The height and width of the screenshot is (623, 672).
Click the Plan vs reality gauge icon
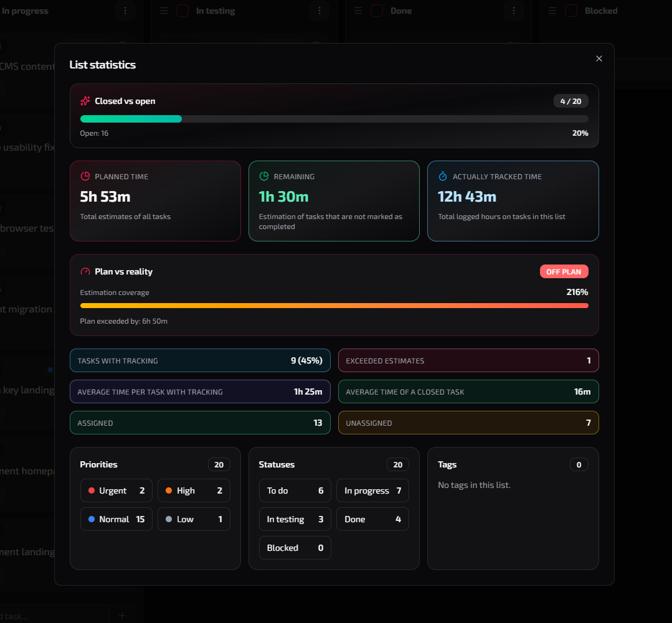click(x=85, y=271)
